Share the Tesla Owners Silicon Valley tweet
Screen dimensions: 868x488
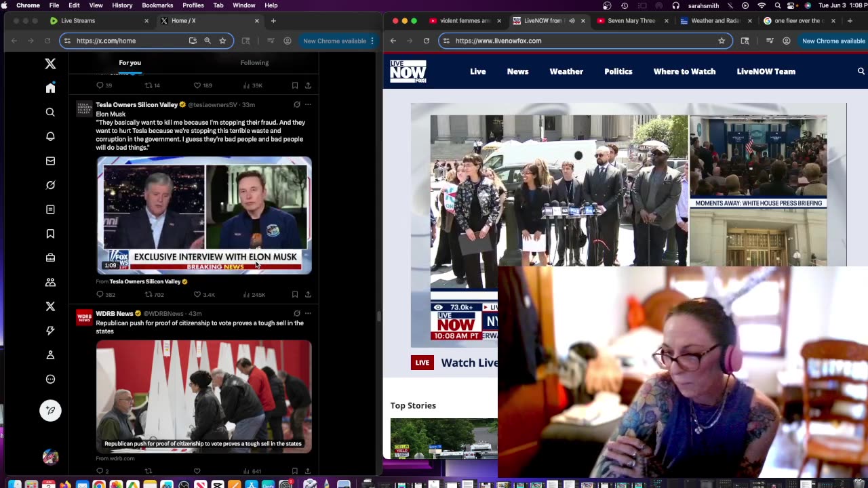[x=308, y=295]
